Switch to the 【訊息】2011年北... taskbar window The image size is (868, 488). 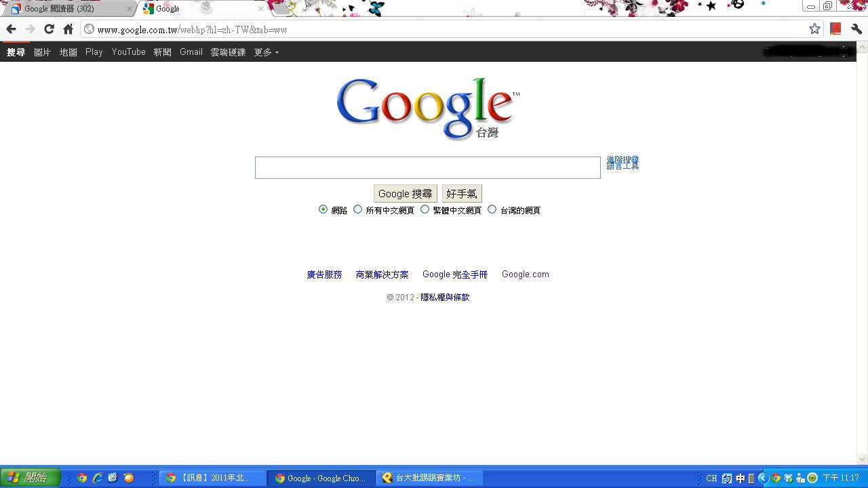point(213,478)
